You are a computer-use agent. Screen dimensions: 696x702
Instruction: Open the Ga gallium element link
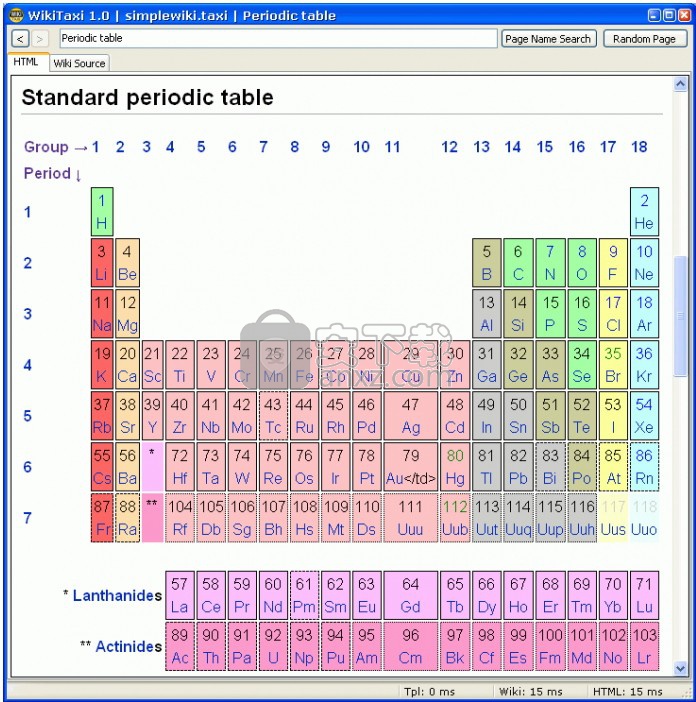click(487, 376)
